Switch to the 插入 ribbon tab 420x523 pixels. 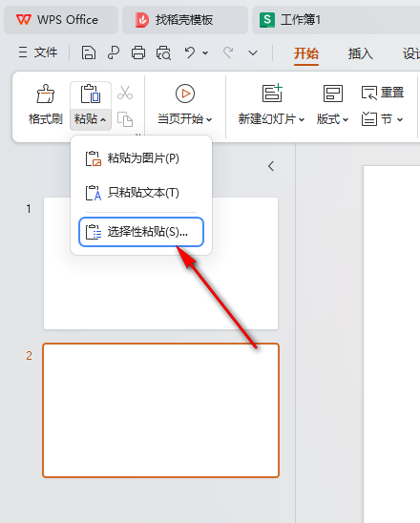pos(360,53)
